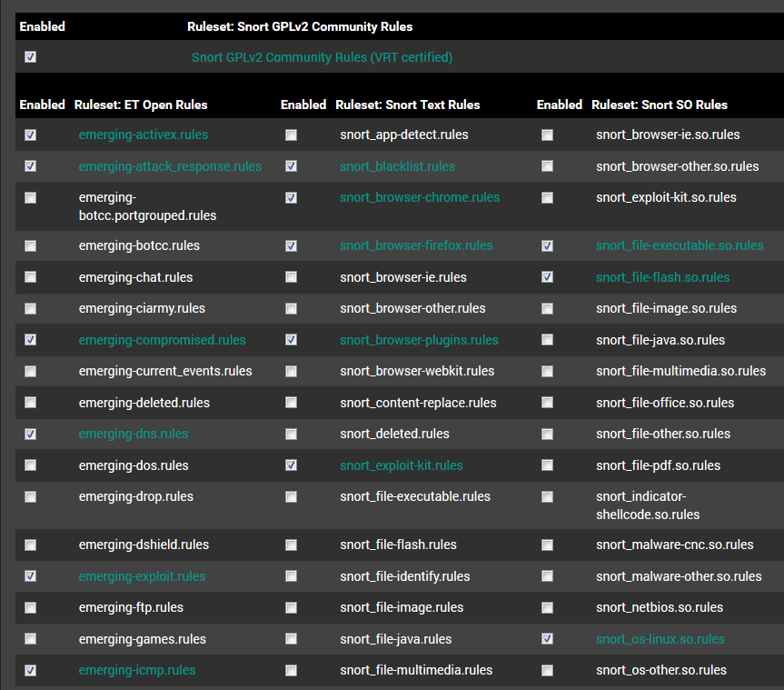The height and width of the screenshot is (690, 784).
Task: Tick snort_file-image.rules checkbox
Action: (291, 607)
